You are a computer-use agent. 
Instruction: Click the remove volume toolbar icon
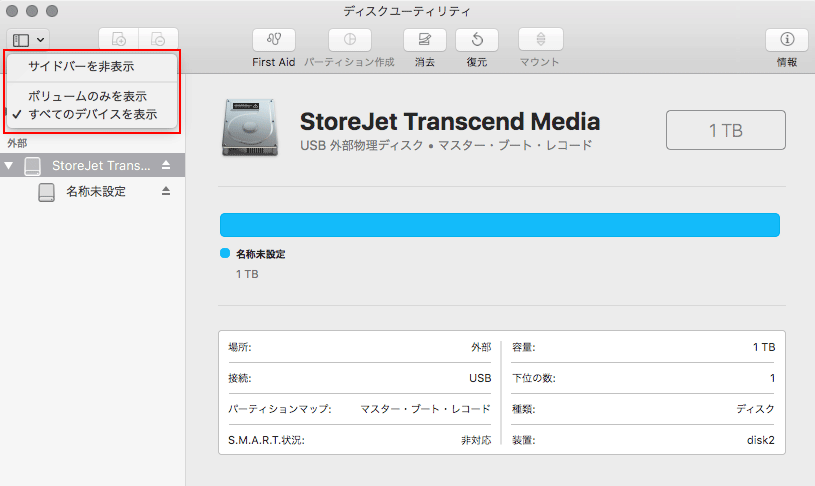point(159,39)
